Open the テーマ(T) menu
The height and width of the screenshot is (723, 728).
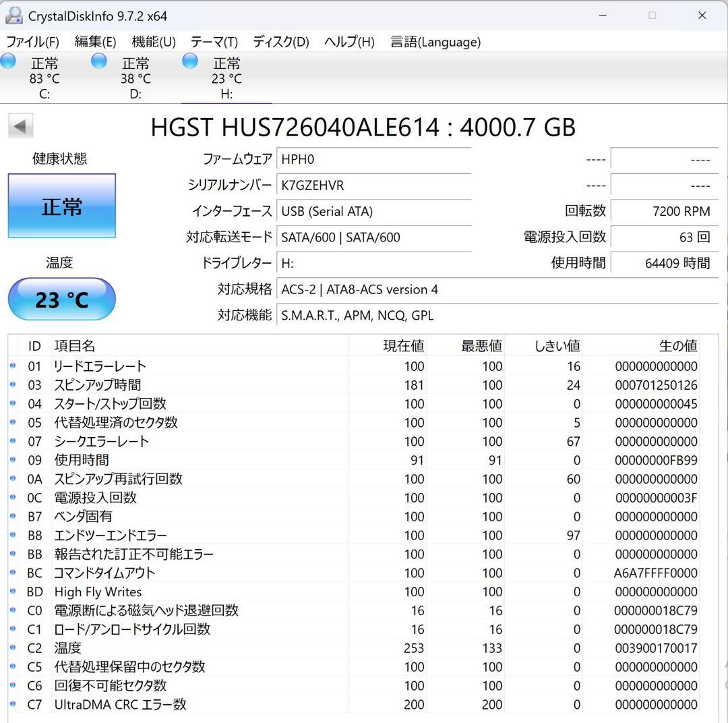click(213, 42)
